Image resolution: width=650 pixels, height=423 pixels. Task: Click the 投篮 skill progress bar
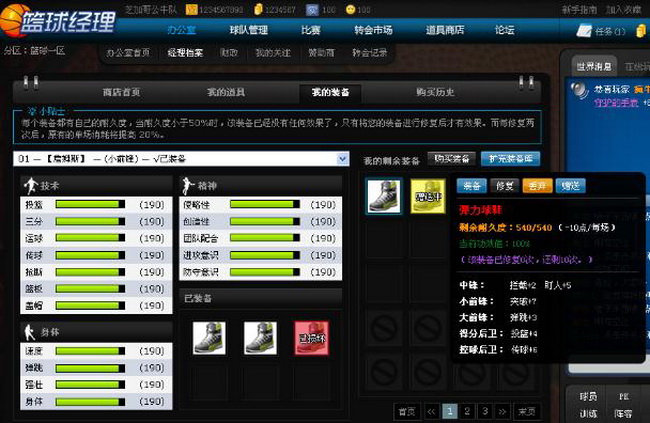pos(90,204)
